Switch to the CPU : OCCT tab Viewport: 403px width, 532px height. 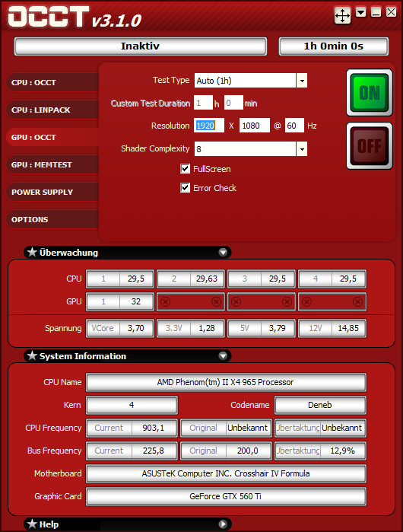52,82
